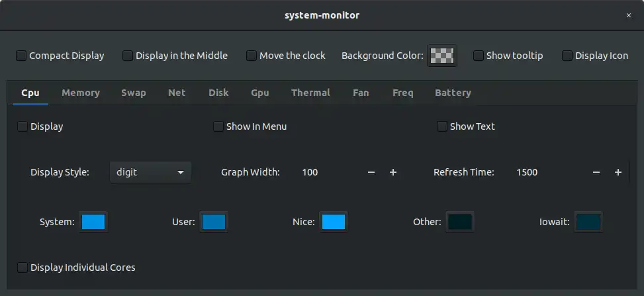Viewport: 644px width, 296px height.
Task: Enable the Compact Display checkbox
Action: [x=22, y=56]
